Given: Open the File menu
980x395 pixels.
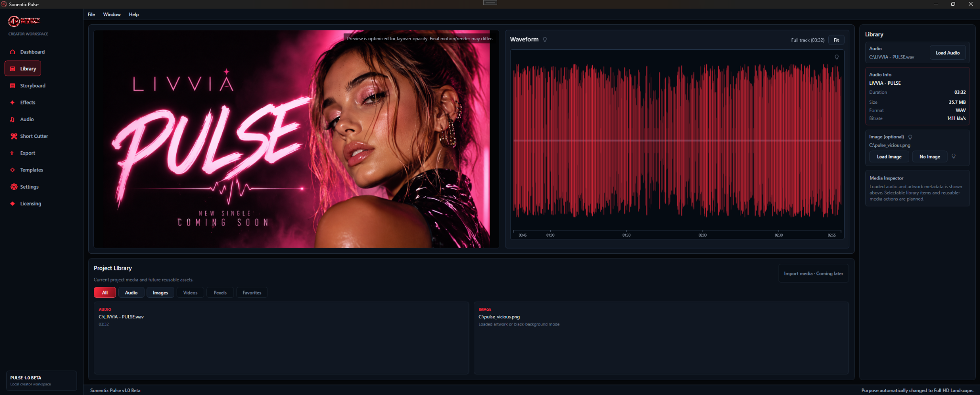Looking at the screenshot, I should click(x=91, y=14).
